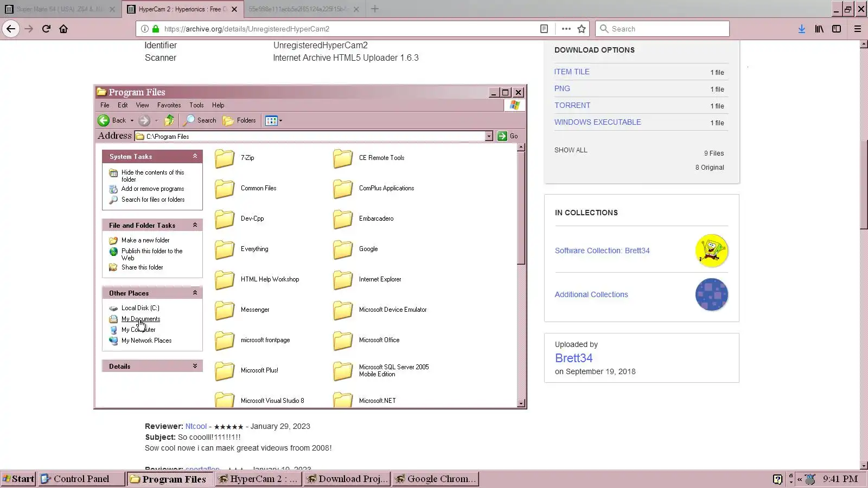Click Hide the contents of this folder
Image resolution: width=868 pixels, height=488 pixels.
pyautogui.click(x=152, y=176)
